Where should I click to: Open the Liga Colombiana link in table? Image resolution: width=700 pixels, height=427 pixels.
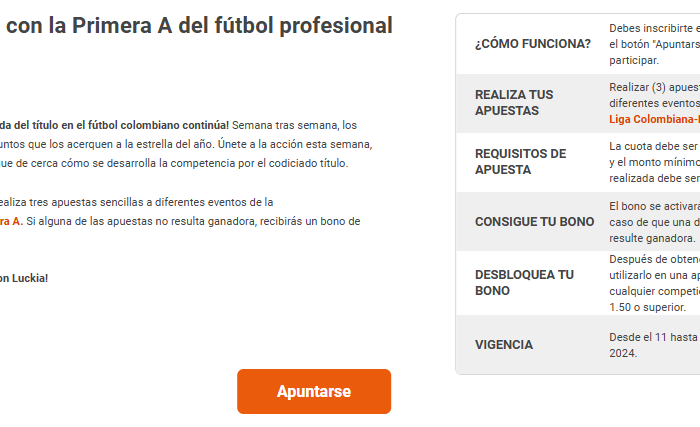[654, 119]
